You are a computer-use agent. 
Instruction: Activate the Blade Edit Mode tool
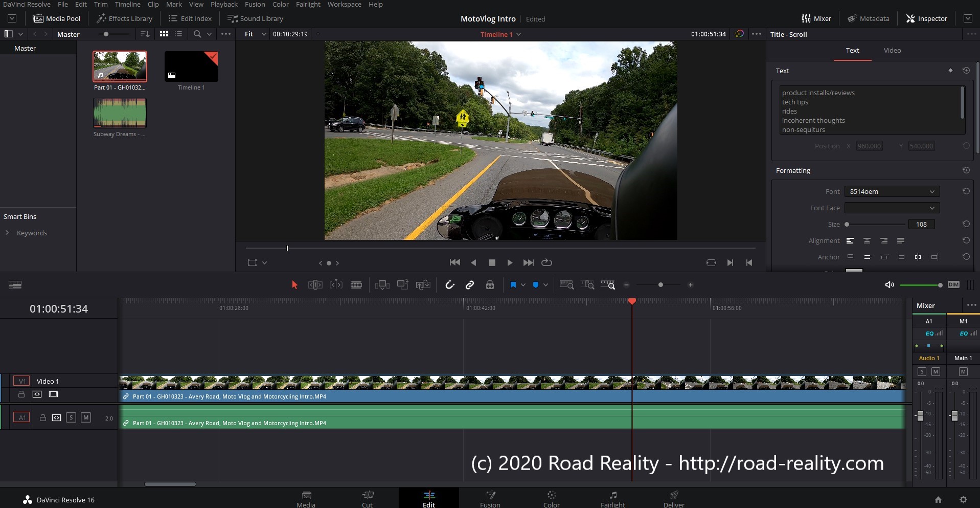(x=356, y=285)
